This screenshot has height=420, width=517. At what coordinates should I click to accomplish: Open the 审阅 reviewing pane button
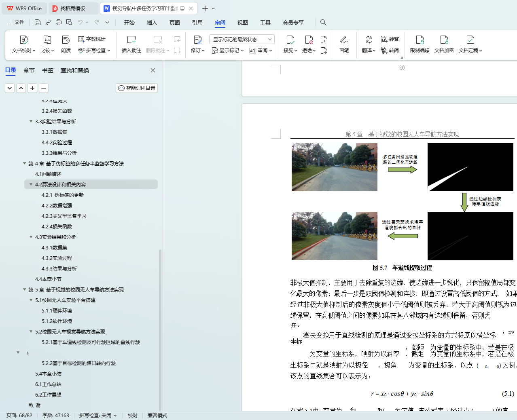click(261, 51)
